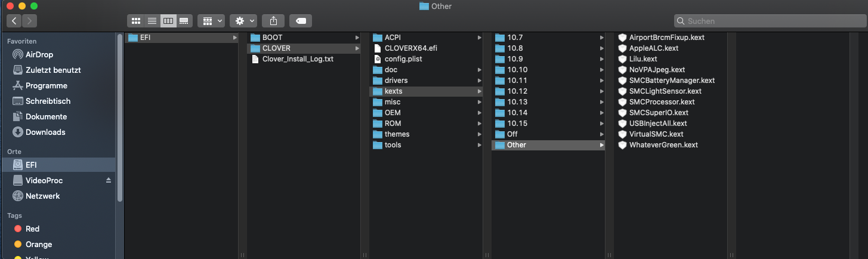Expand the 10.13 folder arrow
The height and width of the screenshot is (259, 868).
(x=601, y=102)
